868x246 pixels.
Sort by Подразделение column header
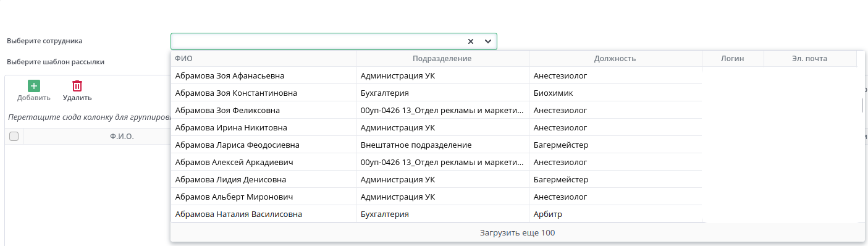click(x=442, y=59)
